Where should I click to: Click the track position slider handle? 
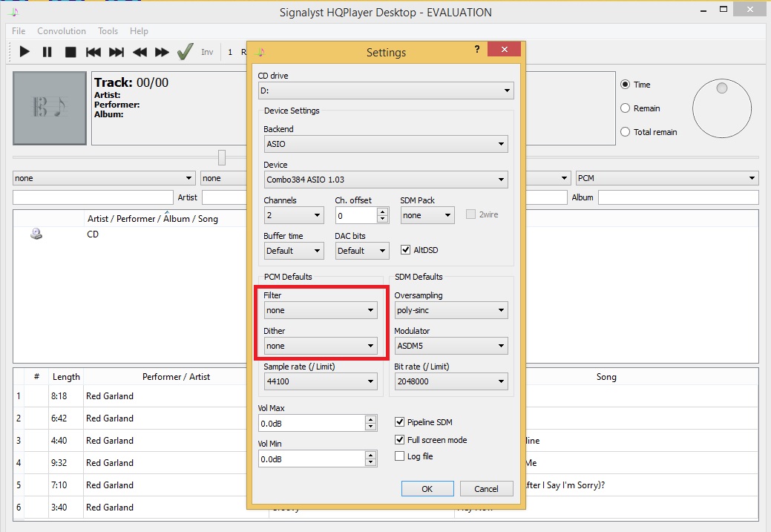click(x=222, y=157)
